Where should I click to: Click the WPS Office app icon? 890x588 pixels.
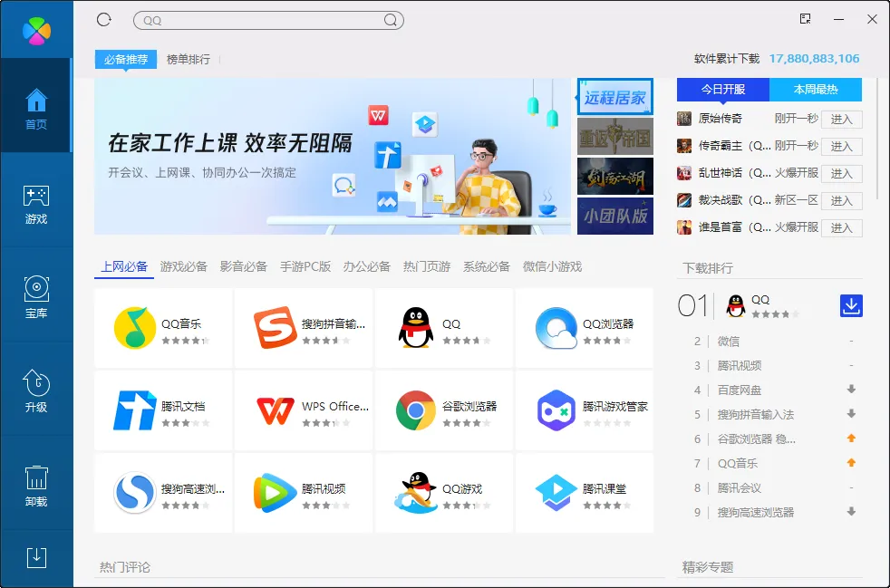pyautogui.click(x=276, y=410)
